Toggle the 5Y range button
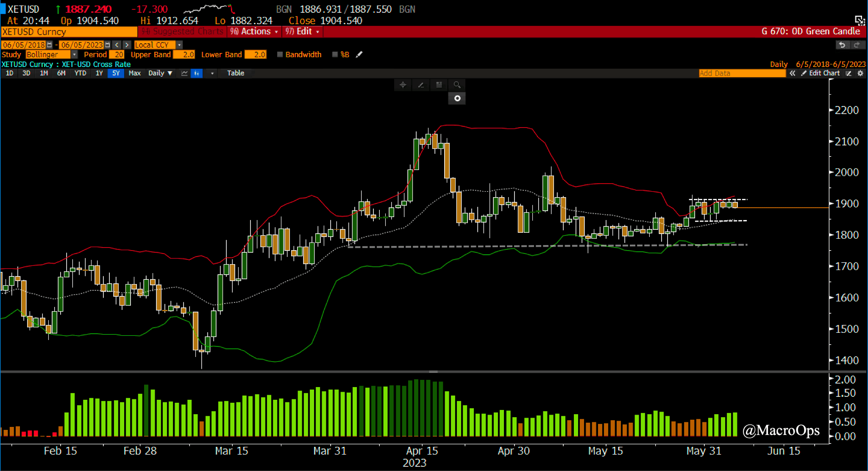The image size is (868, 471). 116,73
